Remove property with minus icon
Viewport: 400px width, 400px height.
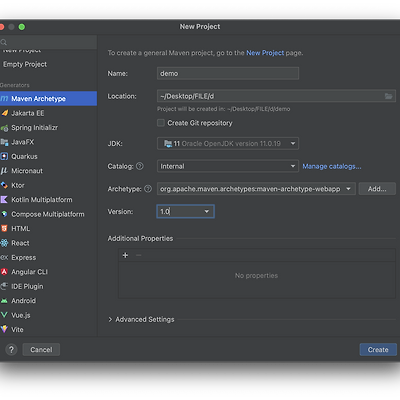click(x=139, y=255)
